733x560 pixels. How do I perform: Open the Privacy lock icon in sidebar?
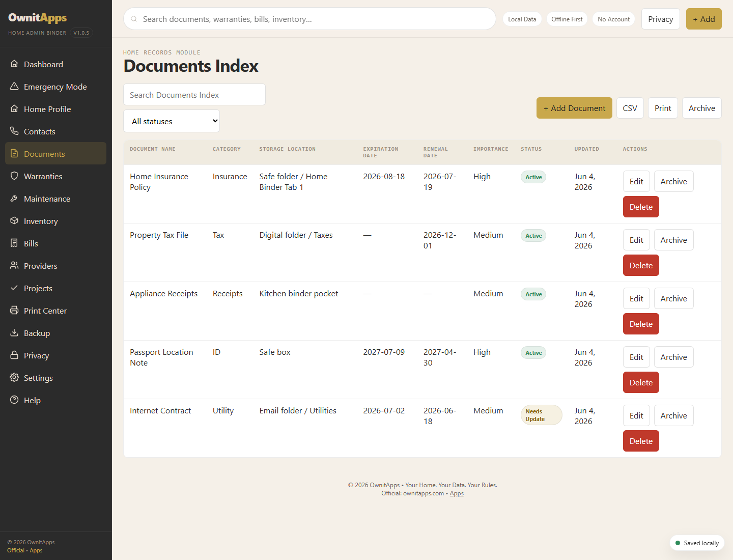(x=14, y=355)
